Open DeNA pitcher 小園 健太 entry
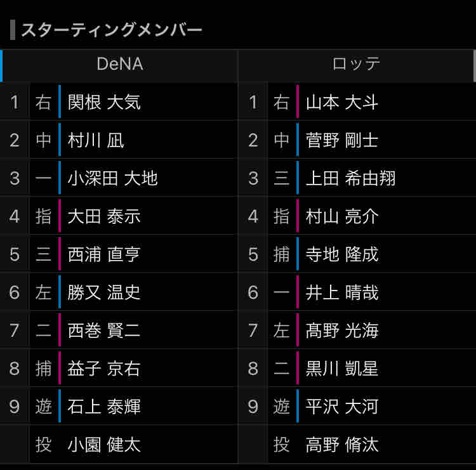This screenshot has height=470, width=476. (x=104, y=445)
